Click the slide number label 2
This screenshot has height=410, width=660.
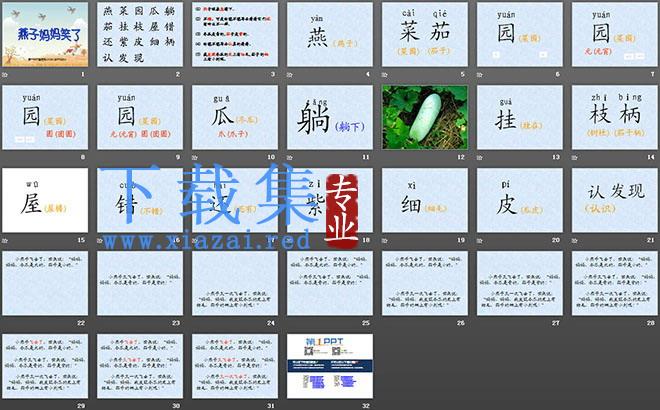click(x=178, y=74)
